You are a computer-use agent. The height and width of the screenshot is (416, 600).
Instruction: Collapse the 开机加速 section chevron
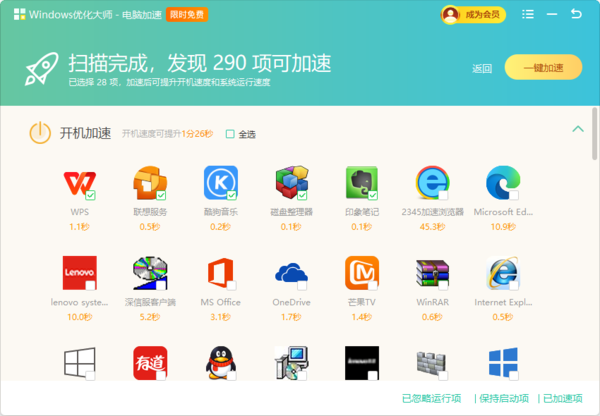point(577,129)
